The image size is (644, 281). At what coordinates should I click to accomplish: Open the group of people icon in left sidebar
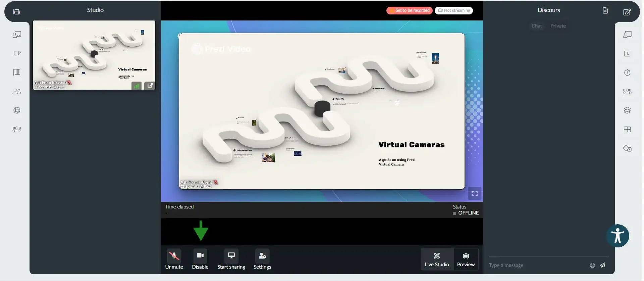pos(17,129)
